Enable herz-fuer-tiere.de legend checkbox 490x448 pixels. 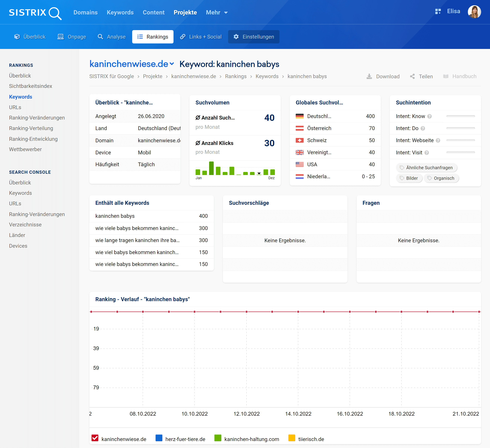159,438
